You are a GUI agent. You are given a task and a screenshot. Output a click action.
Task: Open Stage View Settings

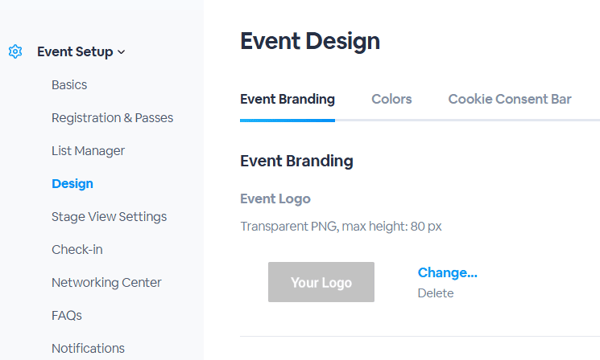pos(109,217)
